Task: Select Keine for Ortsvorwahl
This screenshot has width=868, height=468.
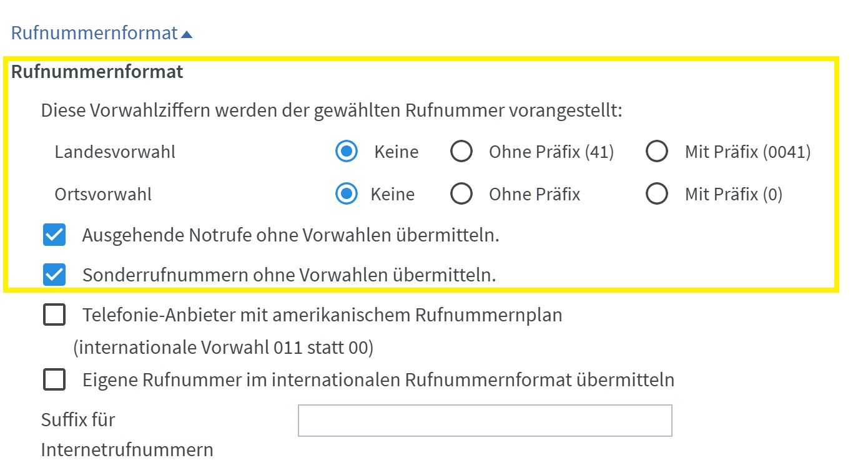Action: point(347,194)
